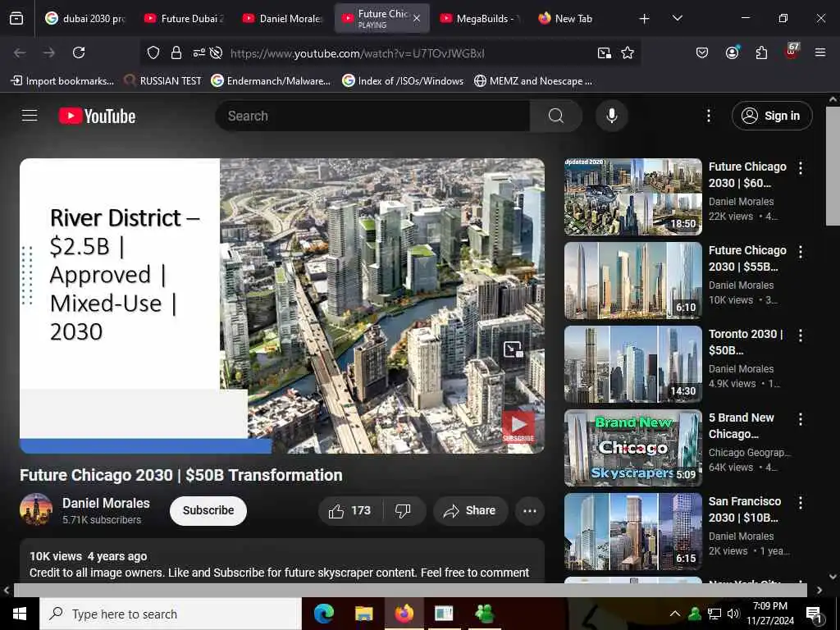This screenshot has width=840, height=630.
Task: Click the horizontal page scrollbar
Action: (410, 590)
